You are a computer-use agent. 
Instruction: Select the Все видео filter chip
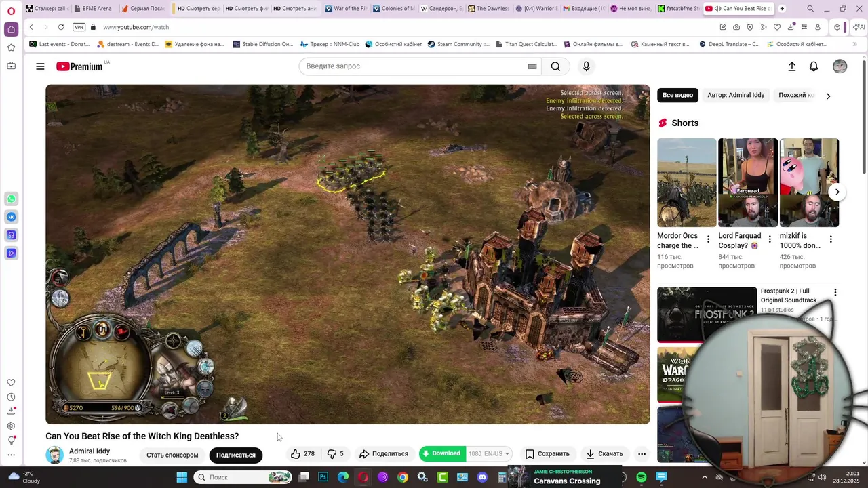point(677,95)
